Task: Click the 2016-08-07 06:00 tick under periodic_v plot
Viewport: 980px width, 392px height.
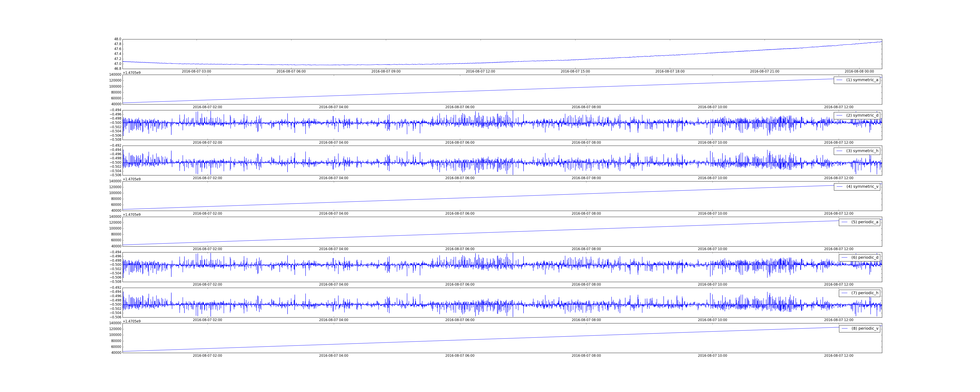Action: point(460,356)
